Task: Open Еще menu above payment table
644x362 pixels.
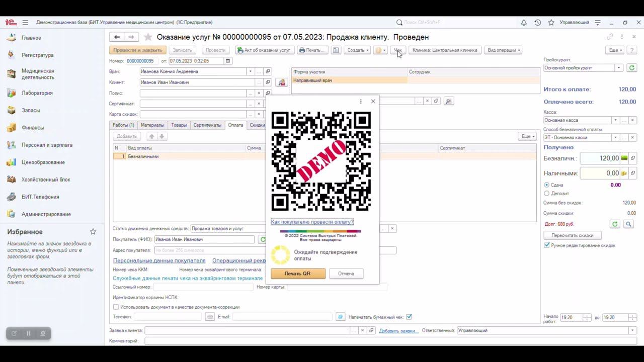Action: click(x=527, y=136)
